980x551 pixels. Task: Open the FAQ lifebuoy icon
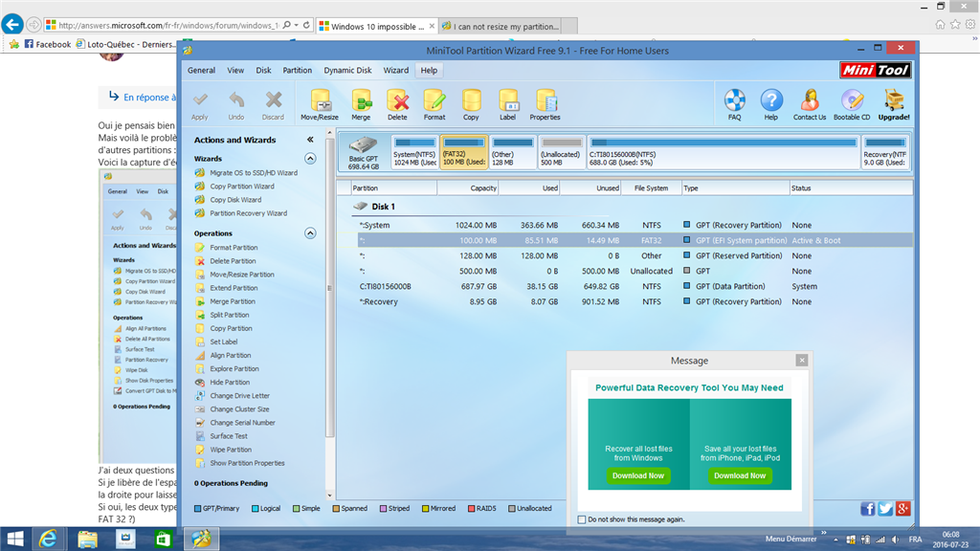coord(734,104)
